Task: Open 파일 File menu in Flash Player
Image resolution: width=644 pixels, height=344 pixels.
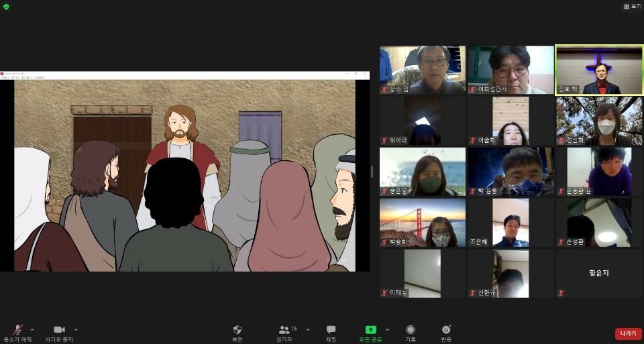Action: coord(4,78)
